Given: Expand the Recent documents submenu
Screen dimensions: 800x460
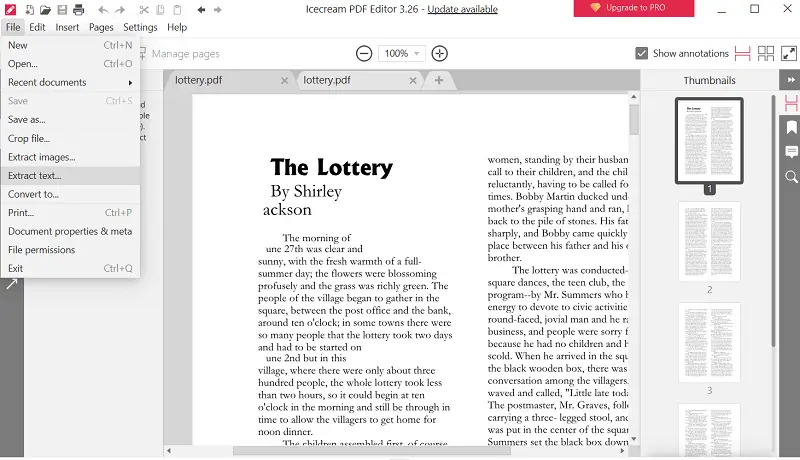Looking at the screenshot, I should (70, 83).
